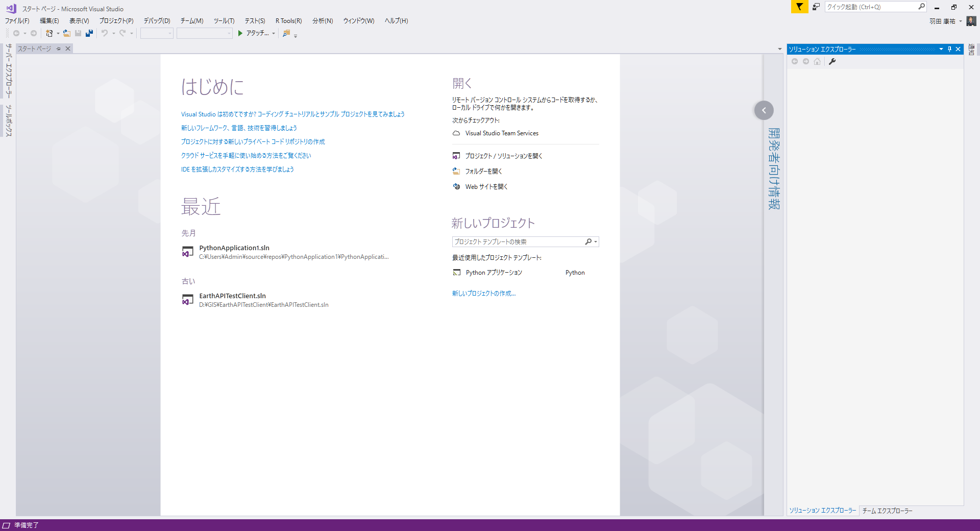Click the Save single-disk icon in toolbar
Viewport: 980px width, 531px height.
click(78, 33)
